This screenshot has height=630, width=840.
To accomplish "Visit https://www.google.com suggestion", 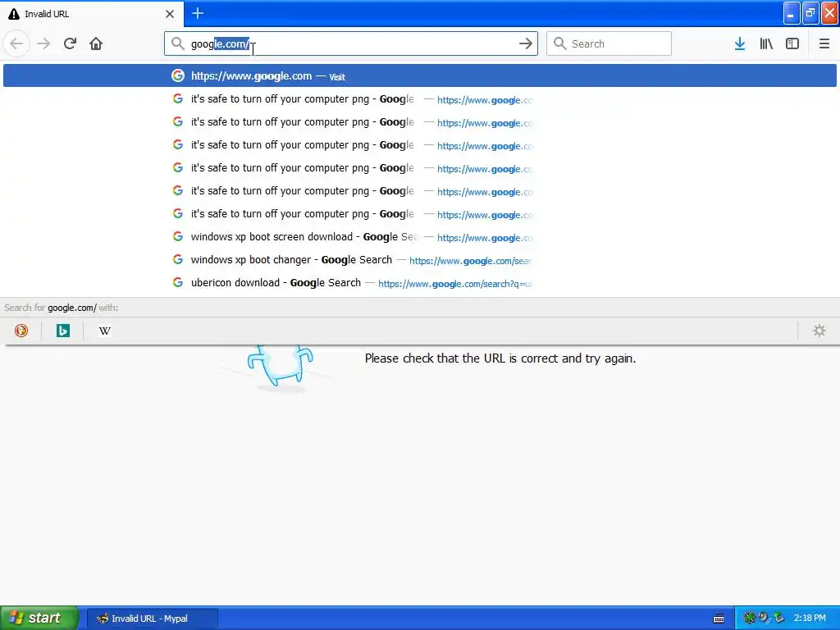I will click(420, 75).
